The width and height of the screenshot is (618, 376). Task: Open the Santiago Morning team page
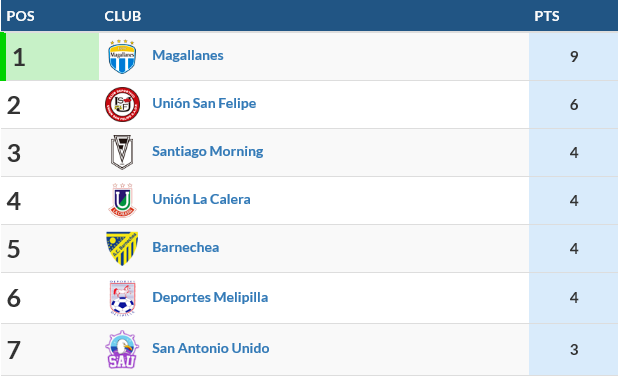[208, 151]
